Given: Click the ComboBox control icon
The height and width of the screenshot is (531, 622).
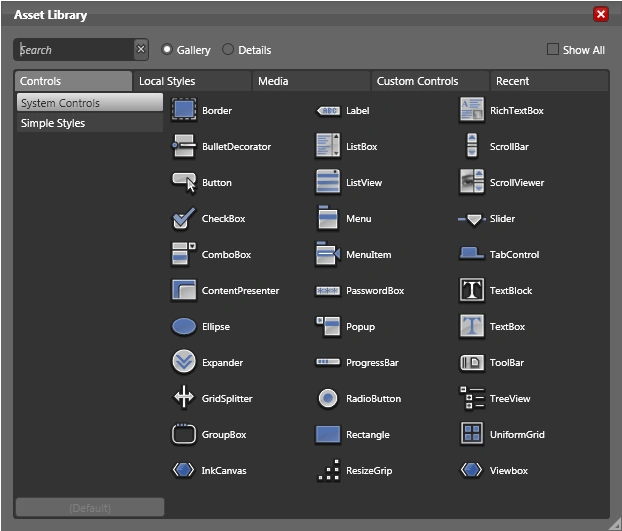Looking at the screenshot, I should [x=184, y=254].
